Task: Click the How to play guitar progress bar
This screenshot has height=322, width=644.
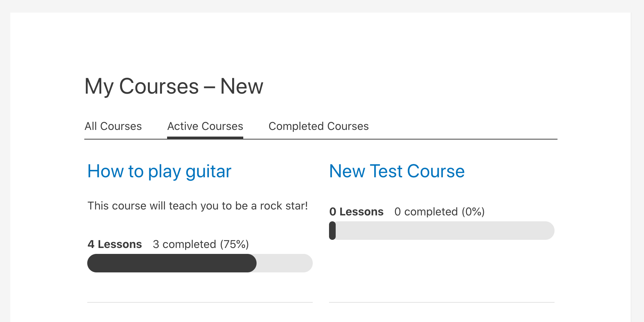Action: (200, 263)
